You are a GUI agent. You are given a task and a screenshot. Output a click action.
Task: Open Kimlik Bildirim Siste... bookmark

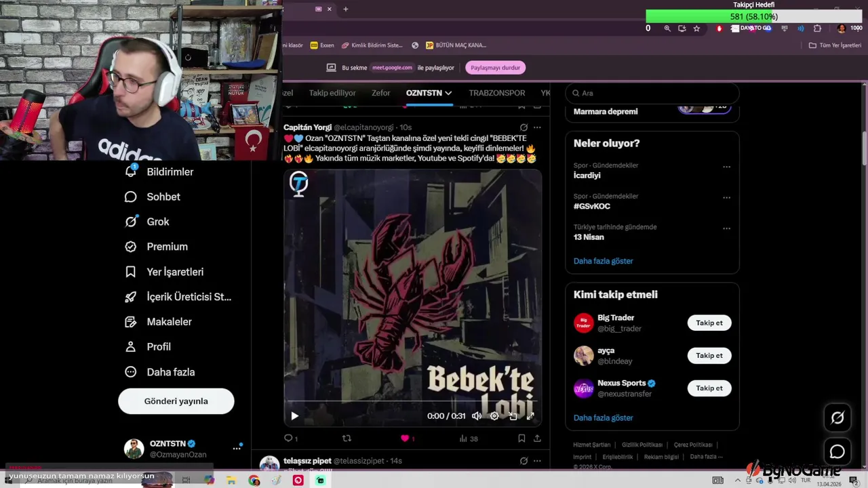[372, 45]
